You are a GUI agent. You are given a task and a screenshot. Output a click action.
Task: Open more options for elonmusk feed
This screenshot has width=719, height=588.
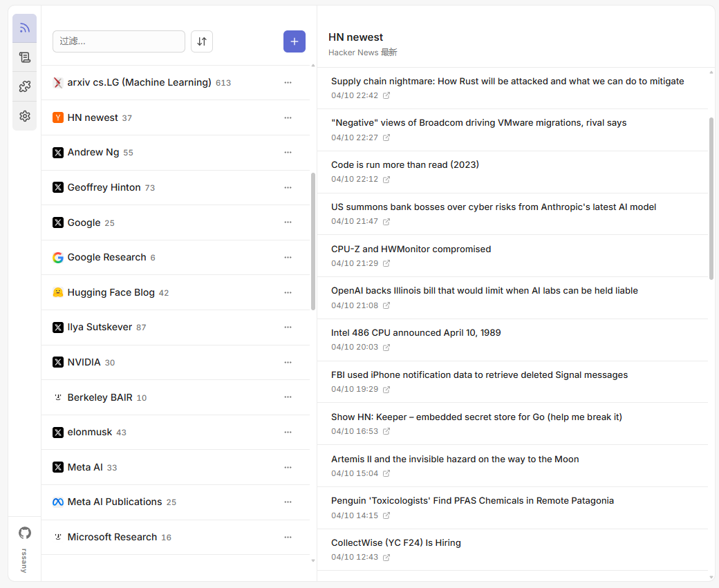click(x=288, y=432)
